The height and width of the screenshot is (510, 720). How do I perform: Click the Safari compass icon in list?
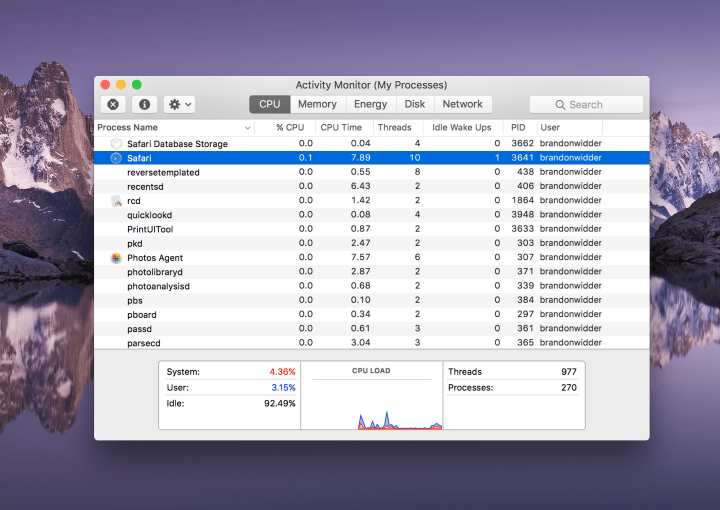click(x=116, y=158)
